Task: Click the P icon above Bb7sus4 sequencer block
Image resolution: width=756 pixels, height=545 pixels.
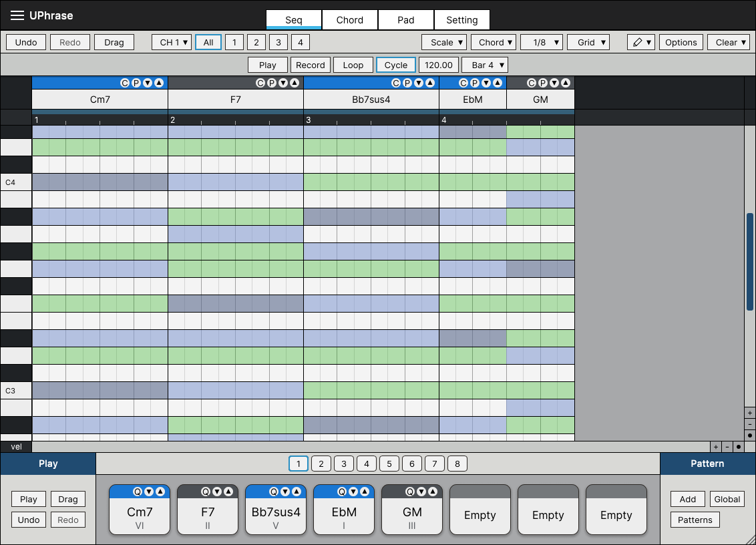Action: 407,83
